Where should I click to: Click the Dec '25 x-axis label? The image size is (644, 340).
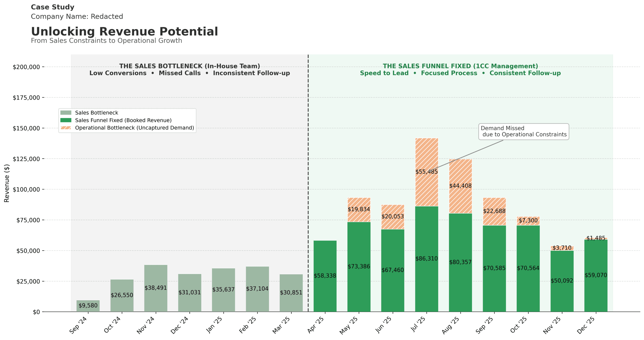[x=586, y=325]
